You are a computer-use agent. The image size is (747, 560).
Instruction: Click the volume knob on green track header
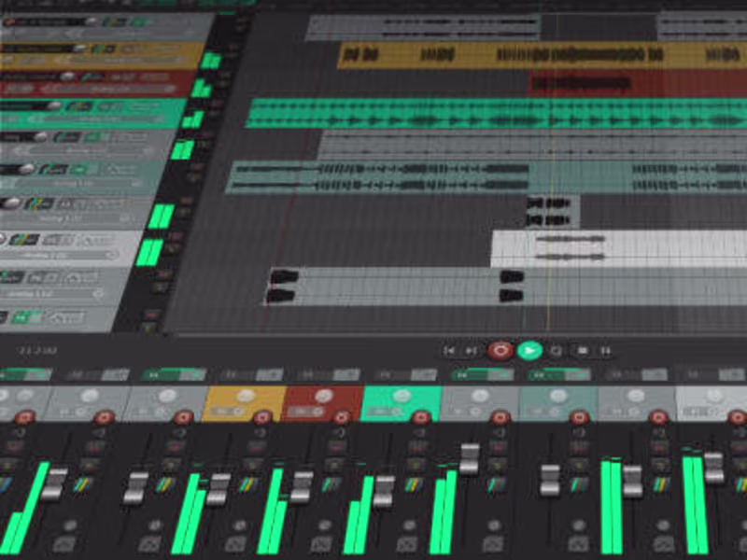54,105
